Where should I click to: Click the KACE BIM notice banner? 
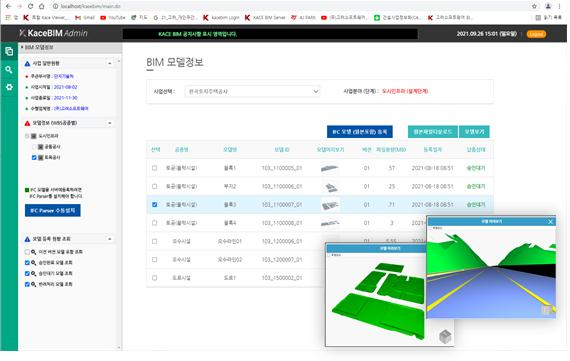[x=270, y=34]
